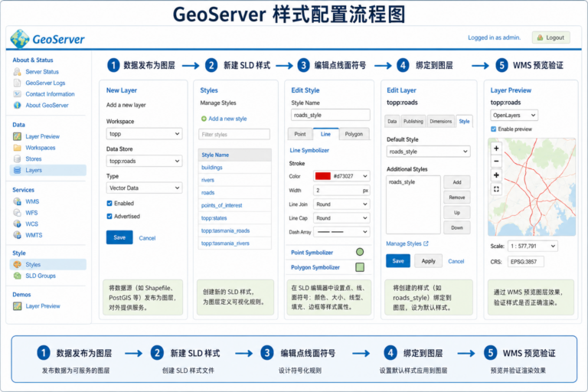
Task: Click Layer Preview icon under Demos
Action: click(x=18, y=306)
